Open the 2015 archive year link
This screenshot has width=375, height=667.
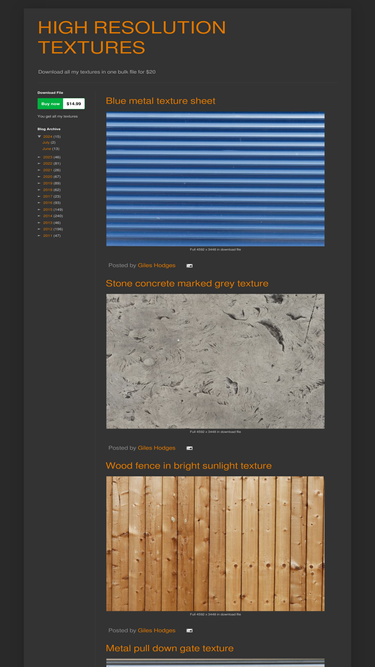point(48,210)
